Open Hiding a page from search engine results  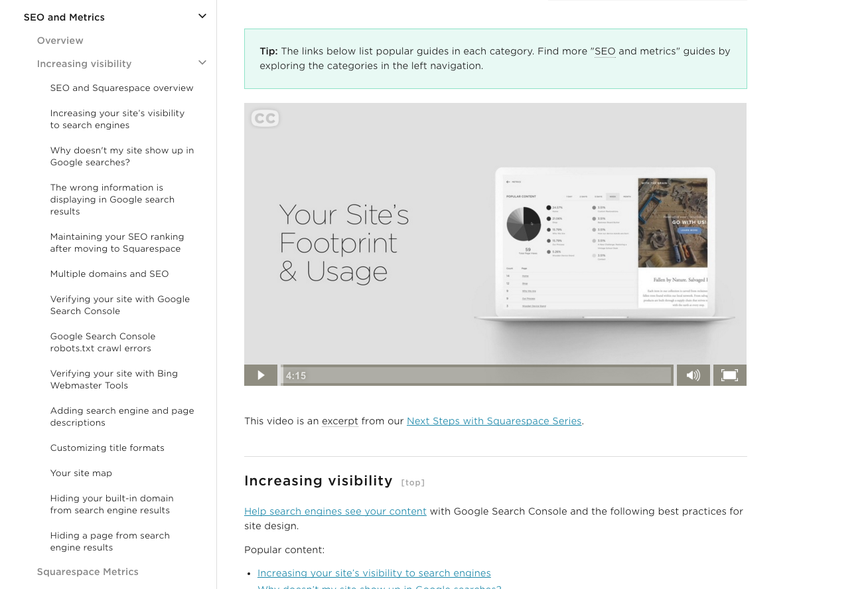coord(110,541)
